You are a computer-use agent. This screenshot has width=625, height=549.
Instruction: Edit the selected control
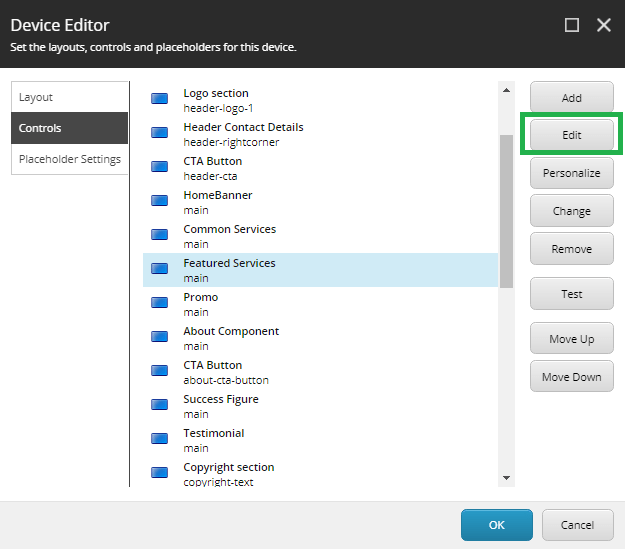click(x=571, y=134)
